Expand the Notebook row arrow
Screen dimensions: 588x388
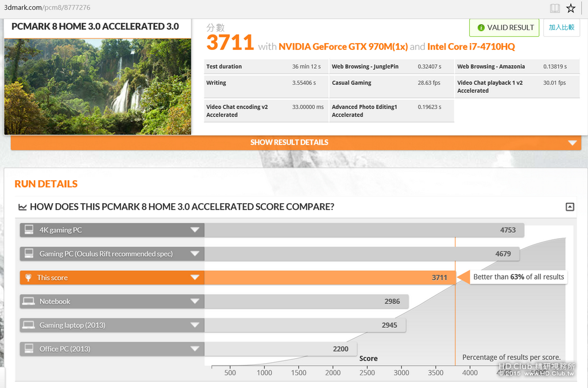point(195,301)
